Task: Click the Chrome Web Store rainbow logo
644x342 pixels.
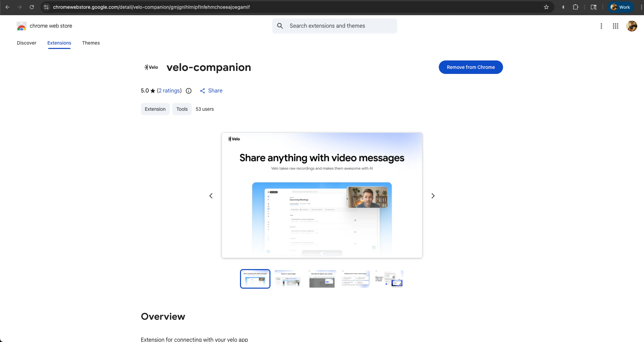Action: click(x=22, y=26)
